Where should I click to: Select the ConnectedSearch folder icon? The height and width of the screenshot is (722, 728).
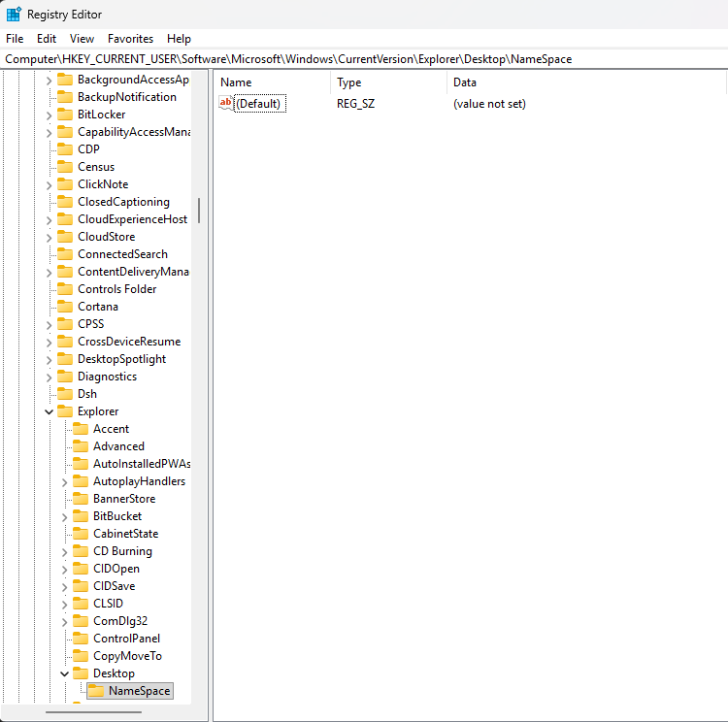pyautogui.click(x=65, y=254)
